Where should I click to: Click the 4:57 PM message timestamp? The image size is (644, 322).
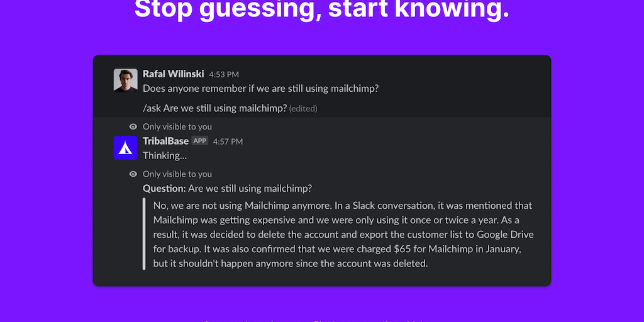point(228,142)
